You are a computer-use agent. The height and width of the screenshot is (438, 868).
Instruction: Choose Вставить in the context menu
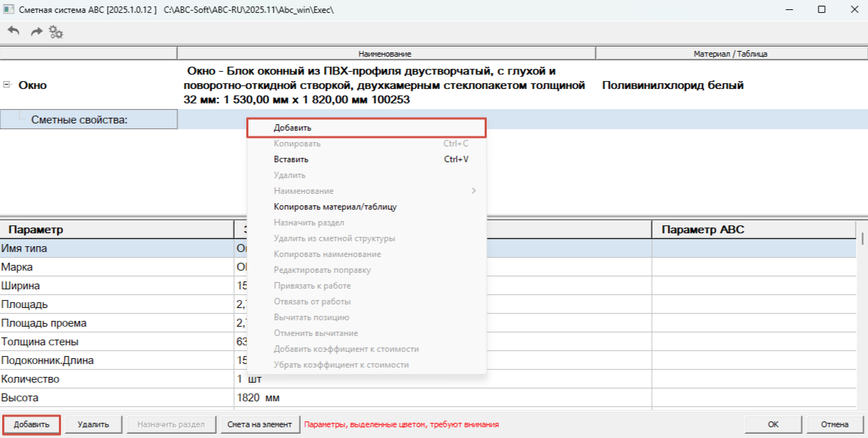pos(366,159)
